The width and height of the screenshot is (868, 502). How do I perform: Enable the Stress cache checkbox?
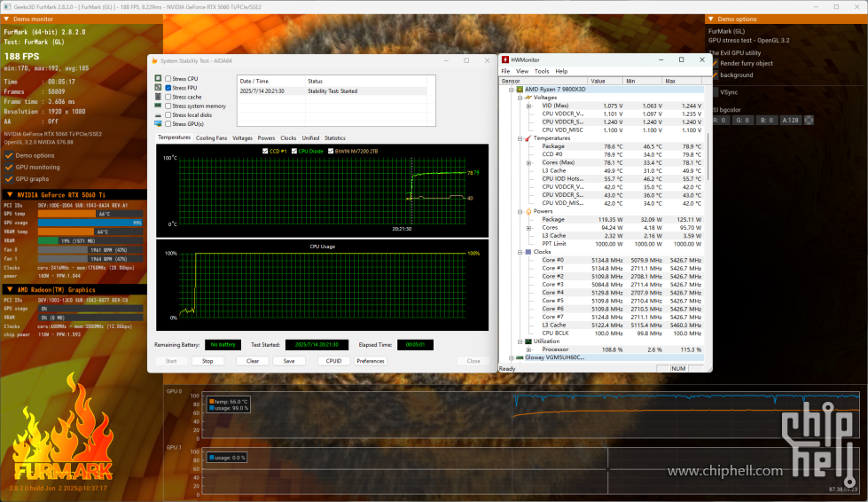(168, 97)
